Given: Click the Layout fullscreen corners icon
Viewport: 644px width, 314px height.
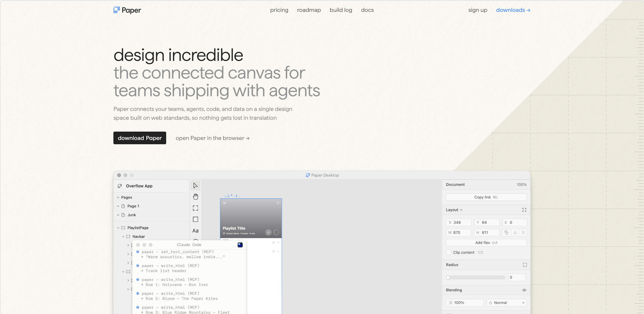Looking at the screenshot, I should (524, 210).
